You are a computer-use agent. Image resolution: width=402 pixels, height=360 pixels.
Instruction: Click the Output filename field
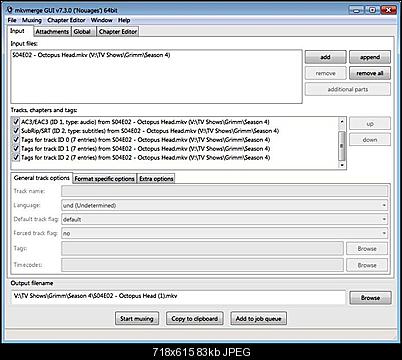[x=178, y=296]
